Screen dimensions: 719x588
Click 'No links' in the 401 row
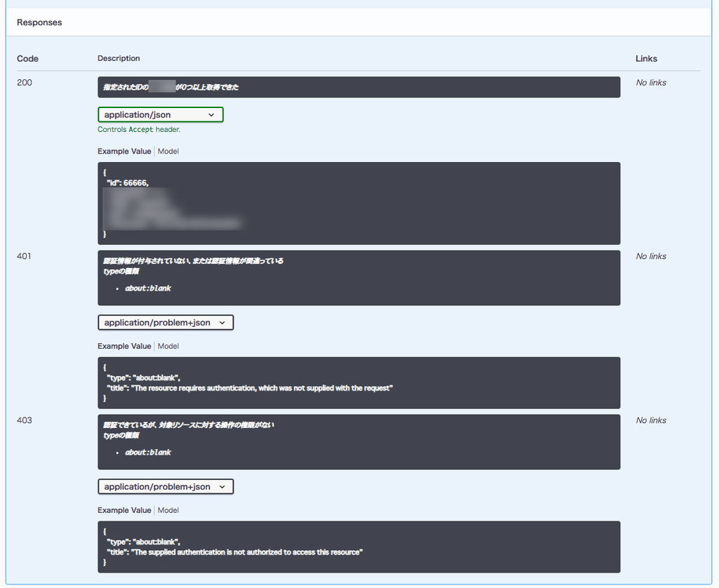tap(651, 256)
